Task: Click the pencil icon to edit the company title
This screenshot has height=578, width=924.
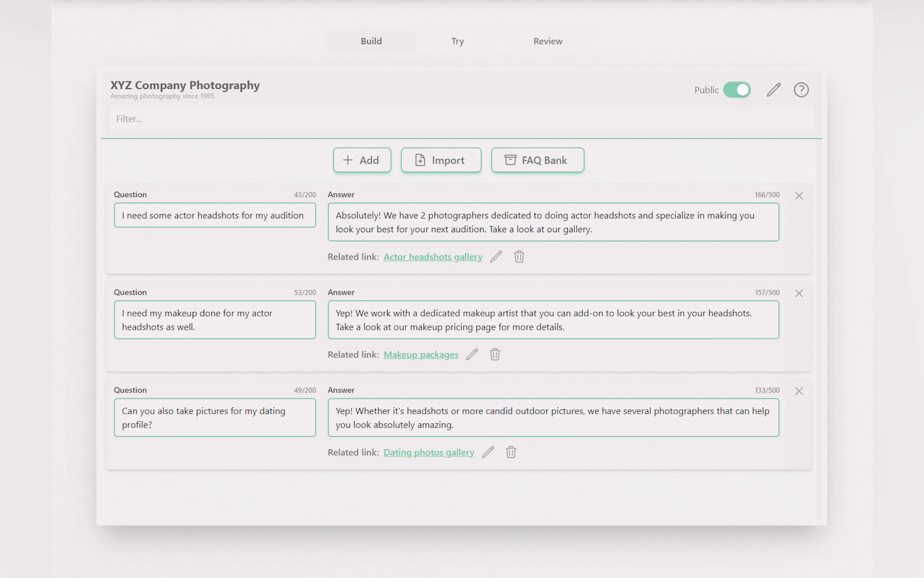Action: click(x=773, y=90)
